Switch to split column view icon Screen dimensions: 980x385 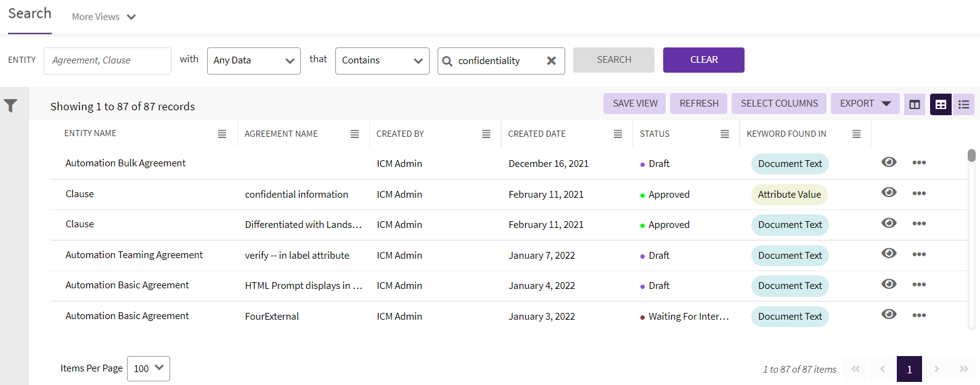pyautogui.click(x=915, y=104)
